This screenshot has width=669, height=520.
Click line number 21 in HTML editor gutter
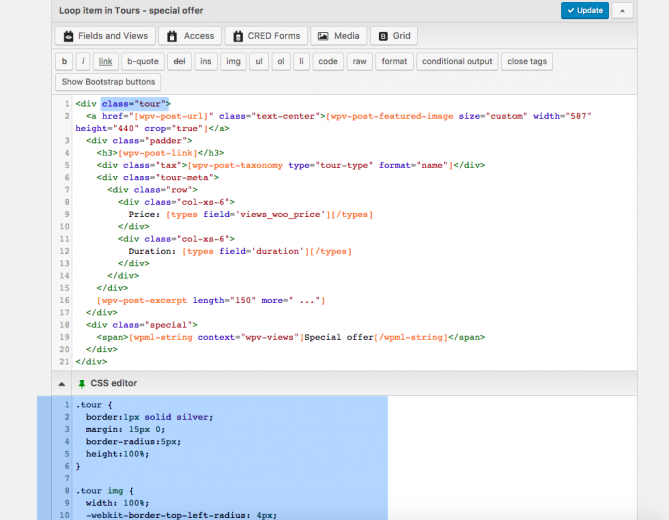pos(64,361)
